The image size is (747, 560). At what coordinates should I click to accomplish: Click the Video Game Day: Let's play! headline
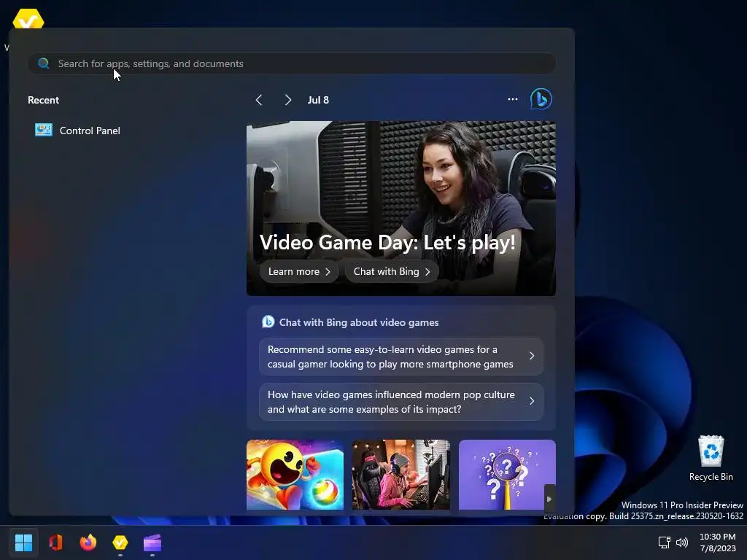387,242
